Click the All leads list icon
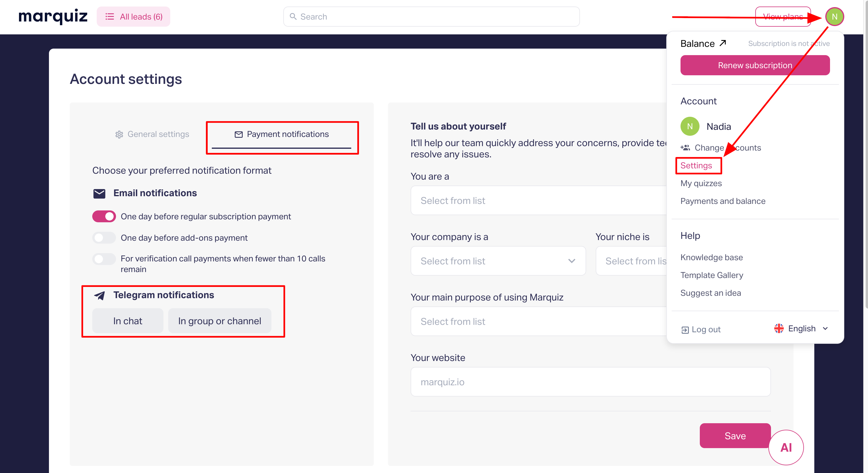Image resolution: width=868 pixels, height=473 pixels. (109, 17)
